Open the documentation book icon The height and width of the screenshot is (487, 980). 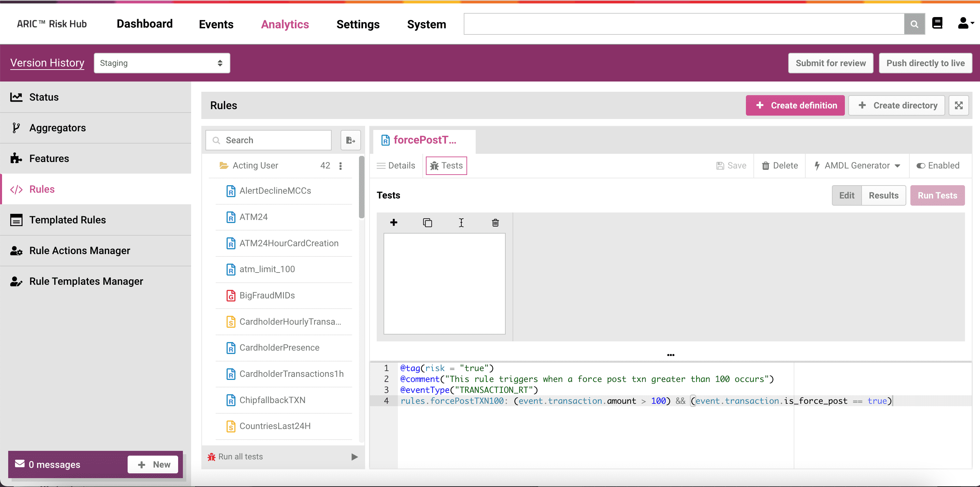(x=937, y=23)
